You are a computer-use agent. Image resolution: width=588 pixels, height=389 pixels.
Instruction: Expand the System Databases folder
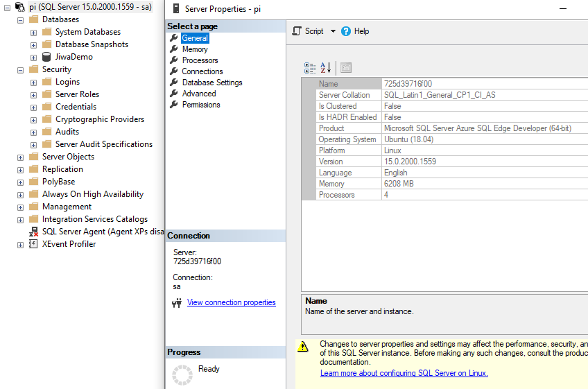[x=33, y=32]
